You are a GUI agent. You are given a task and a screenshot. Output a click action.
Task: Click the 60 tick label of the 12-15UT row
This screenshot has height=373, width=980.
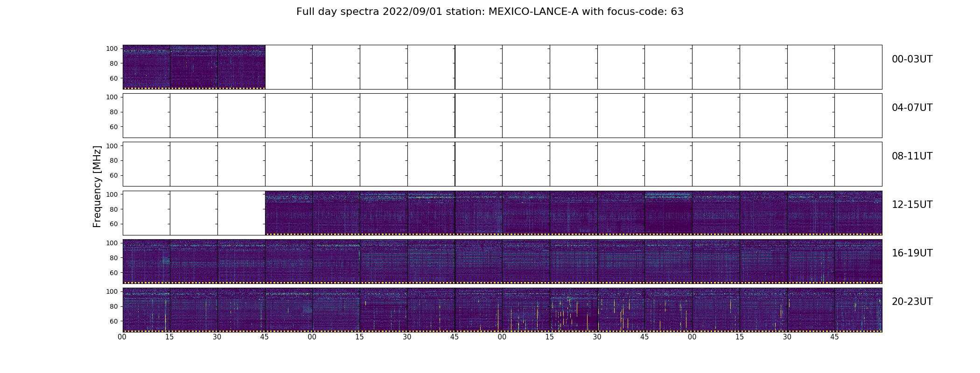[114, 224]
